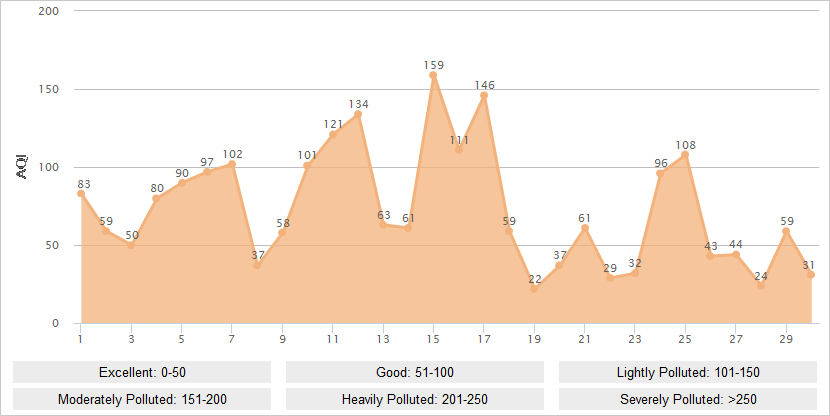Click the x-axis day label '23'
This screenshot has width=830, height=416.
point(635,339)
